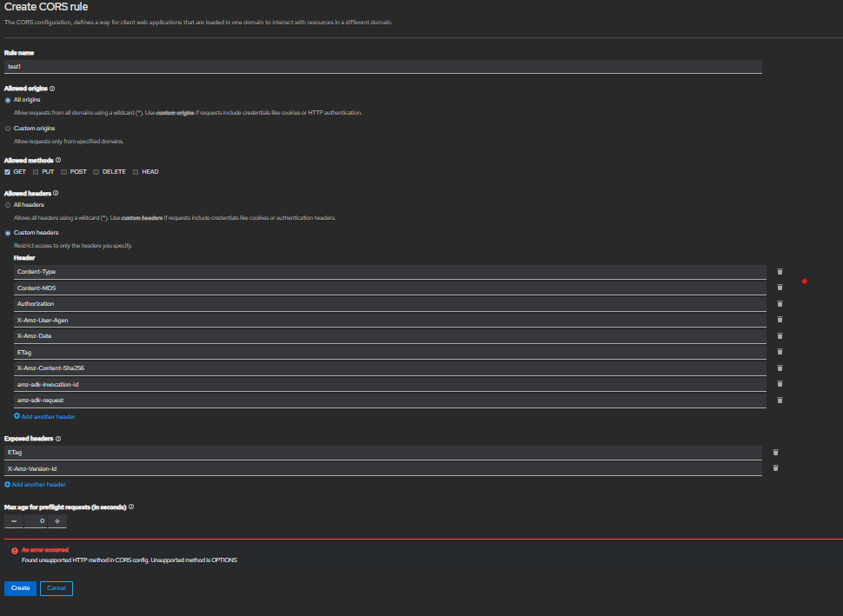Delete the exposed ETag header
This screenshot has height=616, width=843.
point(775,452)
